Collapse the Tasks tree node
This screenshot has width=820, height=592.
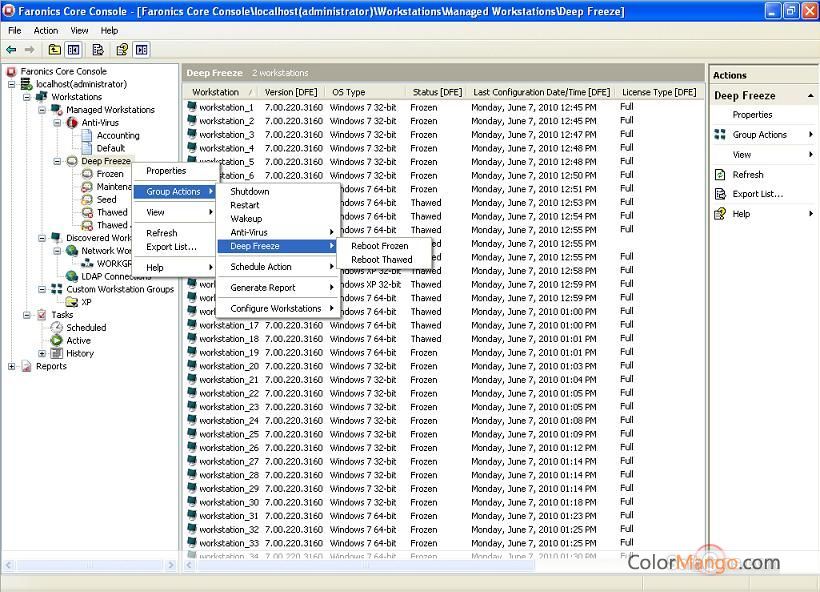point(27,315)
